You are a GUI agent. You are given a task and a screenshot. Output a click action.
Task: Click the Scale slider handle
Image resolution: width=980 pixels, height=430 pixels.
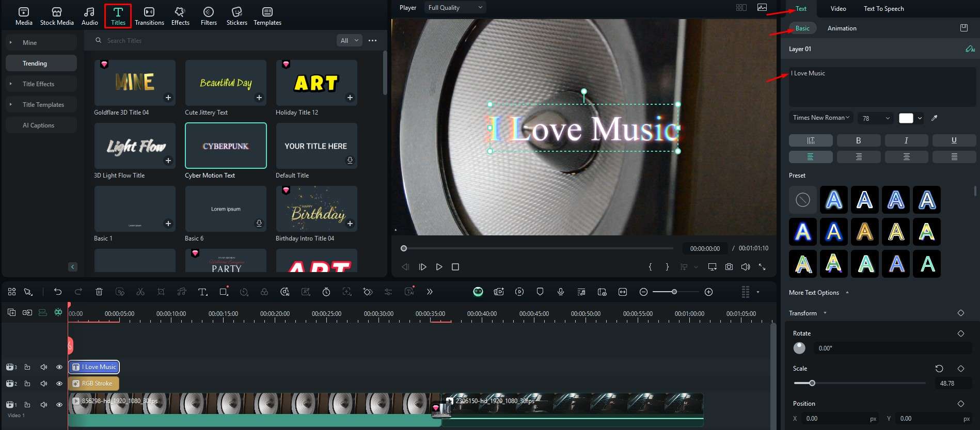[812, 383]
